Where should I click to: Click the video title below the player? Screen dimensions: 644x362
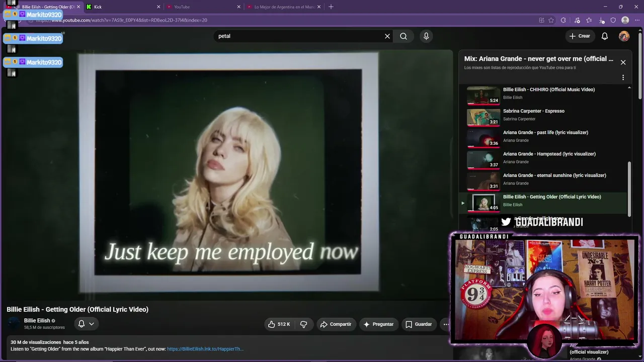tap(77, 310)
